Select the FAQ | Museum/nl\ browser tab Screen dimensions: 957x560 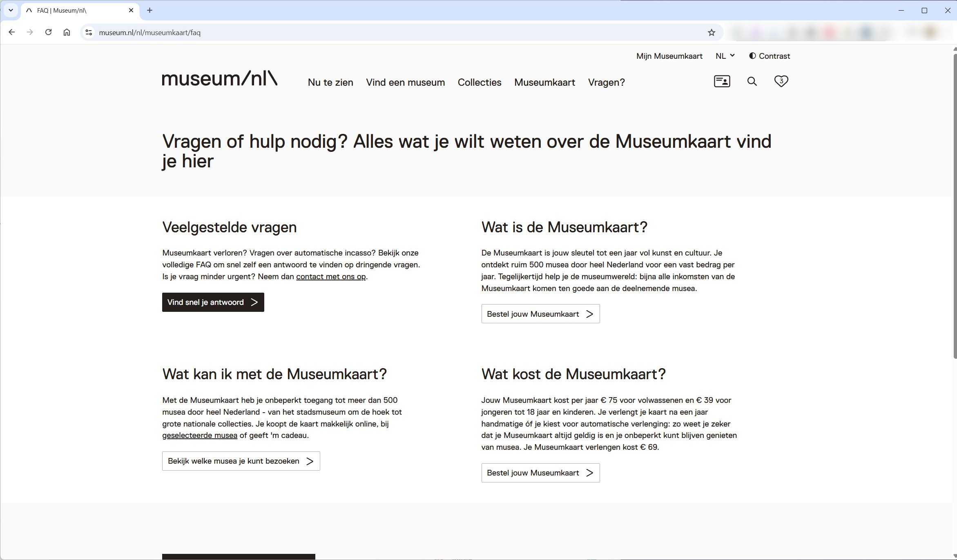tap(80, 10)
